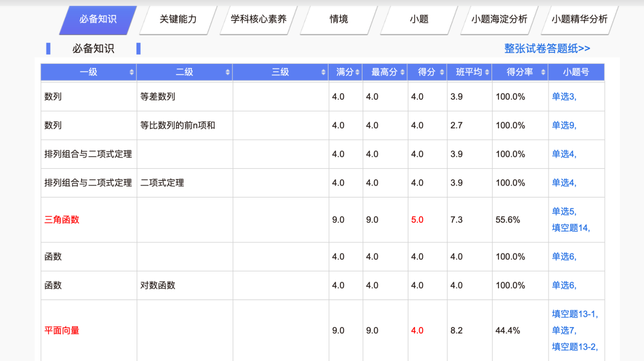Image resolution: width=644 pixels, height=361 pixels.
Task: Open 单选4 link in 二项式定理 row
Action: pos(564,183)
